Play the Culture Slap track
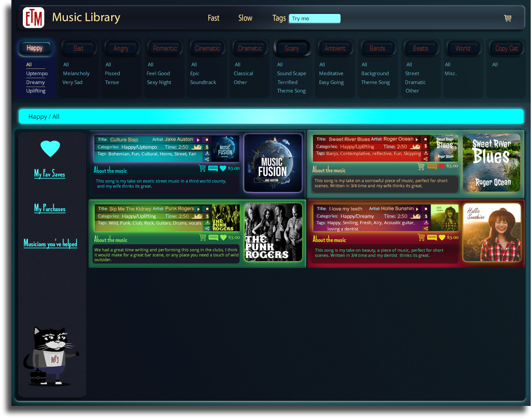This screenshot has width=532, height=419. click(x=198, y=140)
